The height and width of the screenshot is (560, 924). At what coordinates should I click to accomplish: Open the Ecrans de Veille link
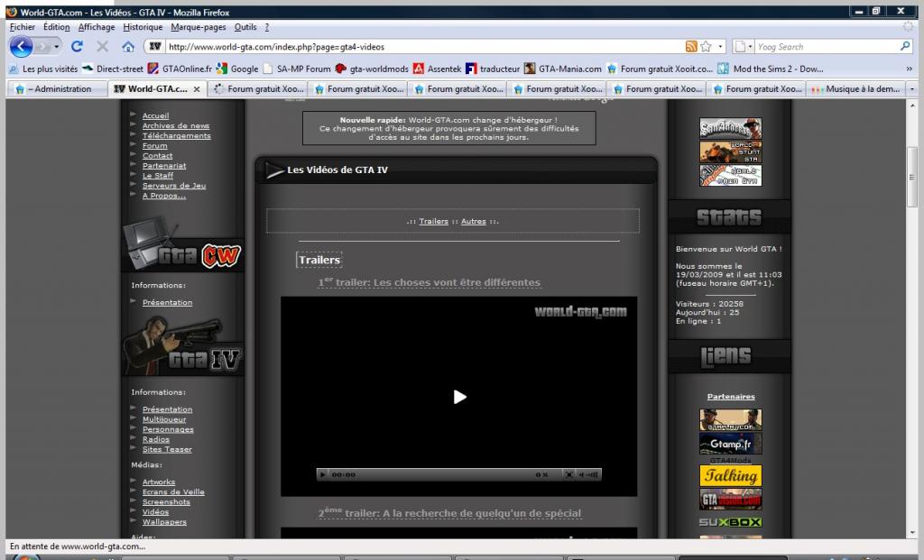click(x=173, y=492)
